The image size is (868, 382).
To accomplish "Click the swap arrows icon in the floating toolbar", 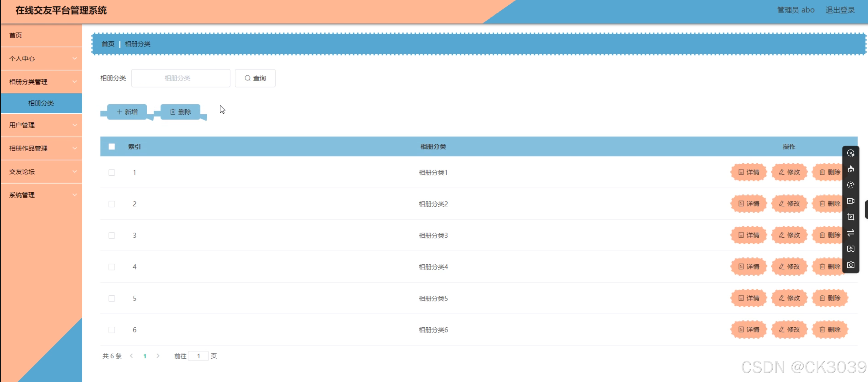I will click(x=850, y=233).
